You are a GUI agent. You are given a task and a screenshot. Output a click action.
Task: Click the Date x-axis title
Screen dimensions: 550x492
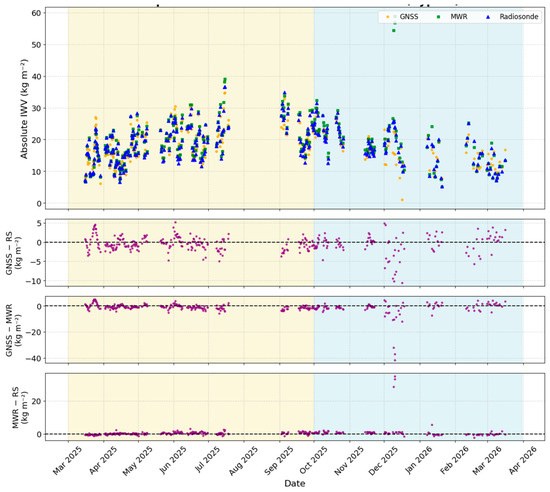[295, 484]
